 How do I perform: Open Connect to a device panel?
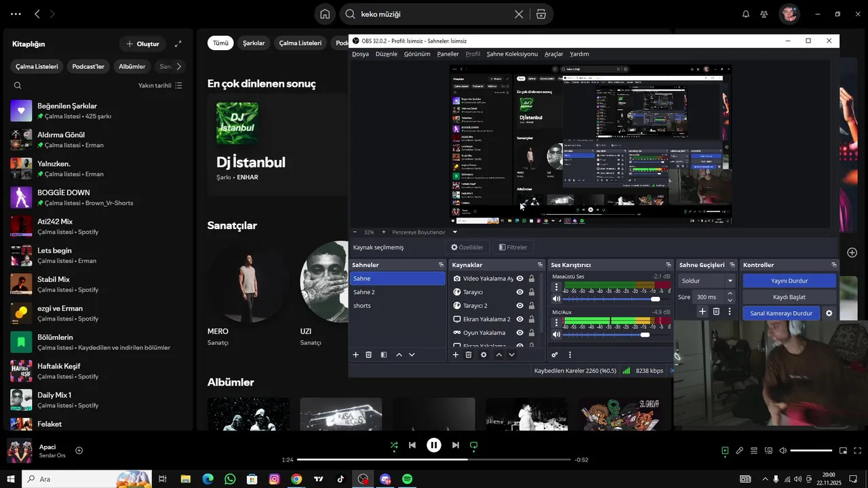pos(768,451)
